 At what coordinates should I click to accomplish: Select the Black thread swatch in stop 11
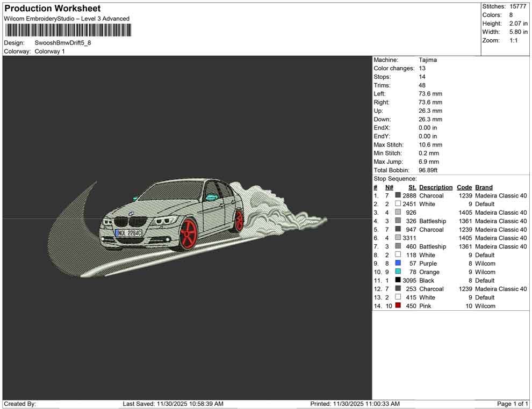point(398,280)
